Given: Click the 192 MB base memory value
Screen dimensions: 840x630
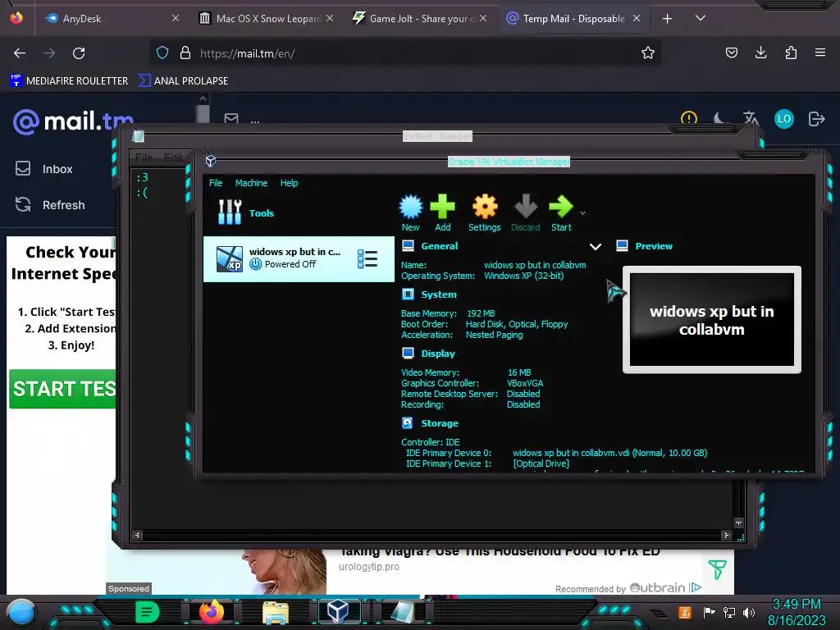Looking at the screenshot, I should tap(481, 313).
